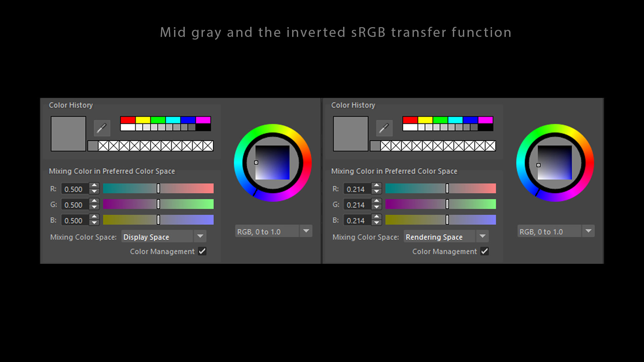Click the B slider handle in right panel
644x362 pixels.
(447, 220)
